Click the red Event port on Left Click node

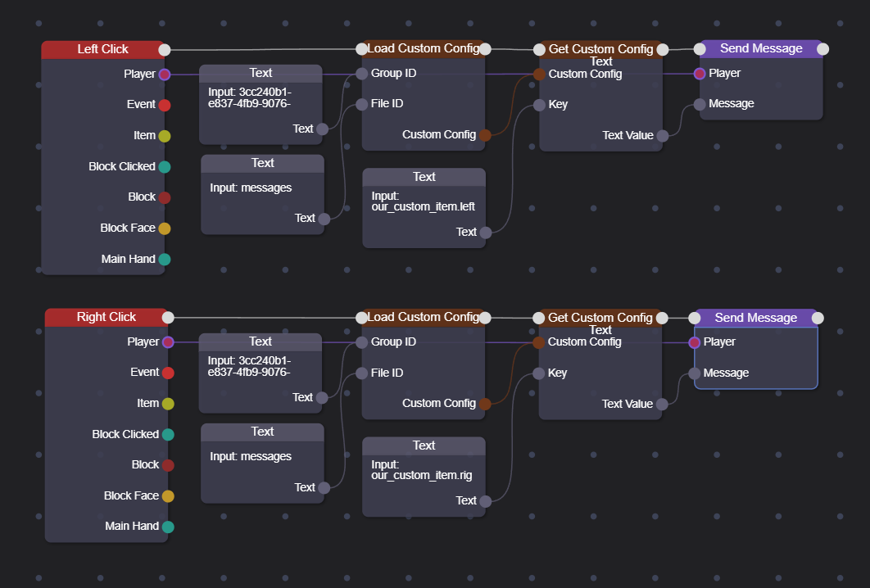[164, 105]
